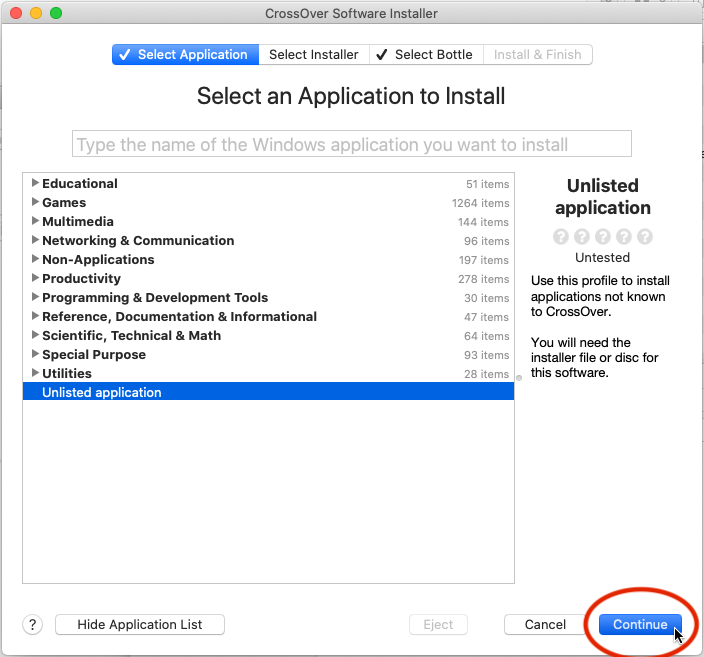Open the Install & Finish tab
The height and width of the screenshot is (657, 704).
click(x=537, y=54)
